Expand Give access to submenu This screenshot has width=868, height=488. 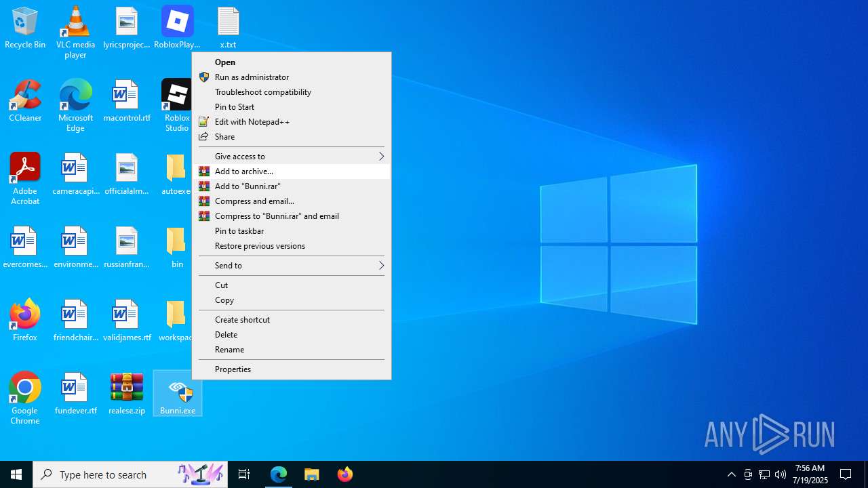(292, 156)
